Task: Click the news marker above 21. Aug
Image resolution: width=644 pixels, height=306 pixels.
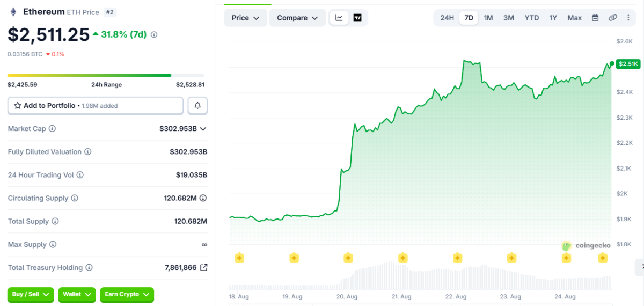Action: 403,258
